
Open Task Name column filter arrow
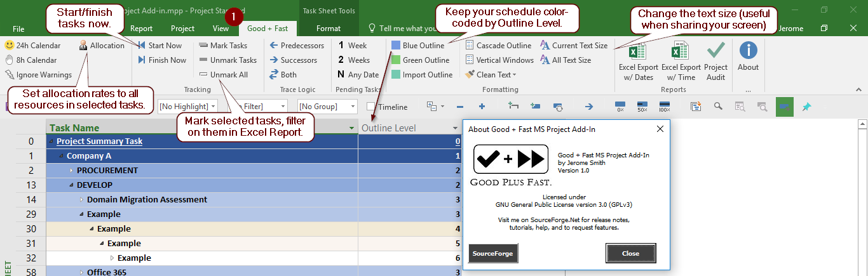pos(352,128)
